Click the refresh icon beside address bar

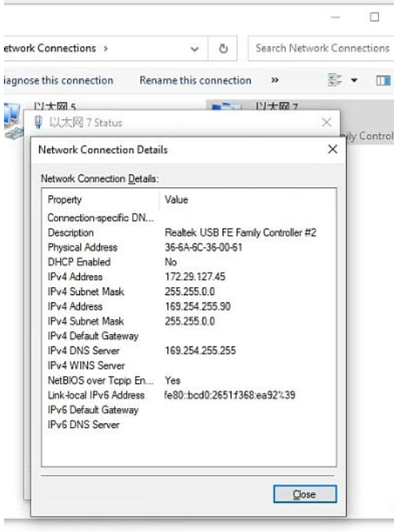[x=223, y=49]
